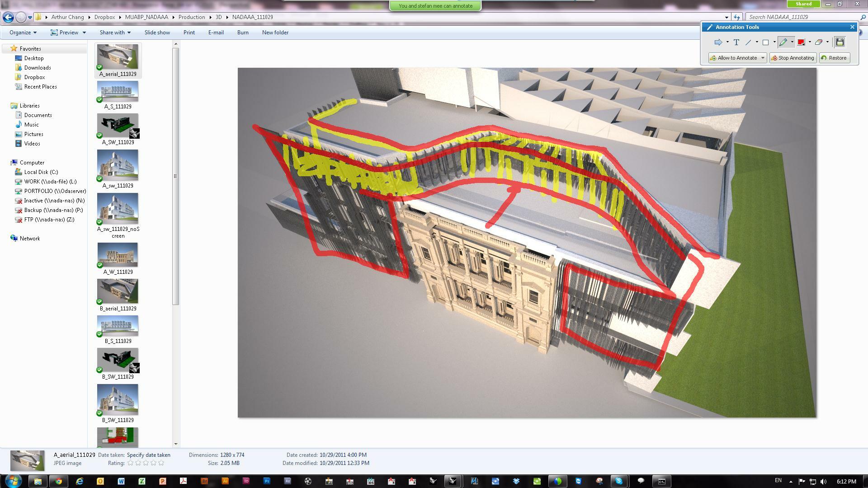This screenshot has width=868, height=488.
Task: Click Stop Annotating button
Action: click(x=793, y=58)
